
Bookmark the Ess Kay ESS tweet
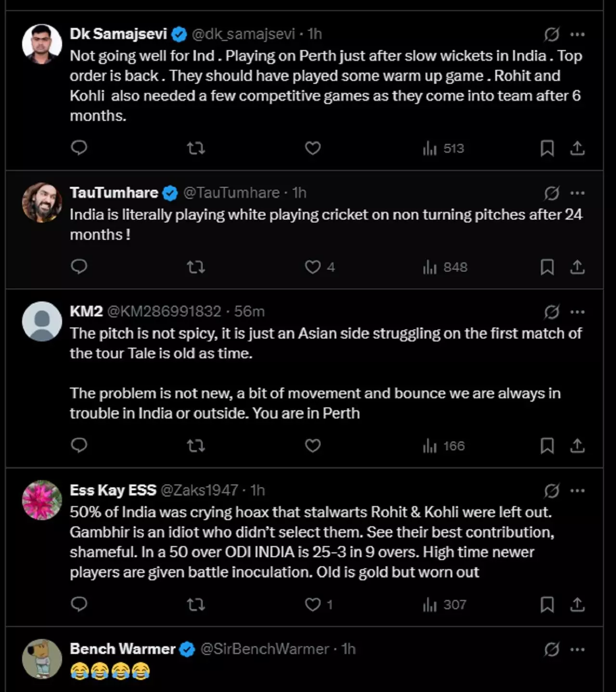click(547, 605)
